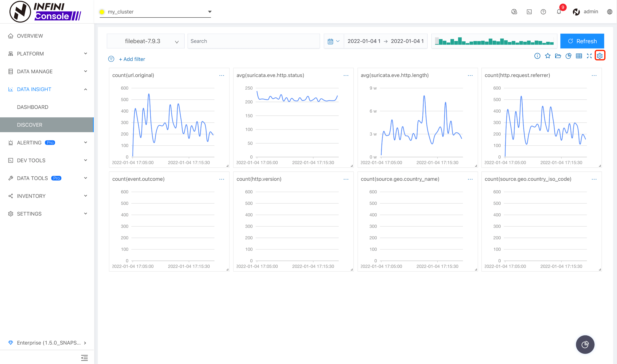Open the my_cluster selector dropdown
This screenshot has width=617, height=364.
tap(155, 12)
